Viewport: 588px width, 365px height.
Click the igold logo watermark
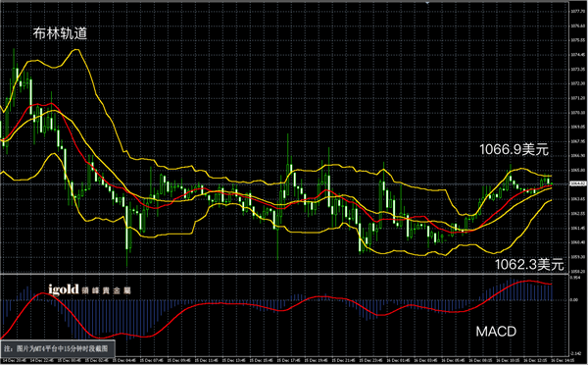click(x=64, y=289)
